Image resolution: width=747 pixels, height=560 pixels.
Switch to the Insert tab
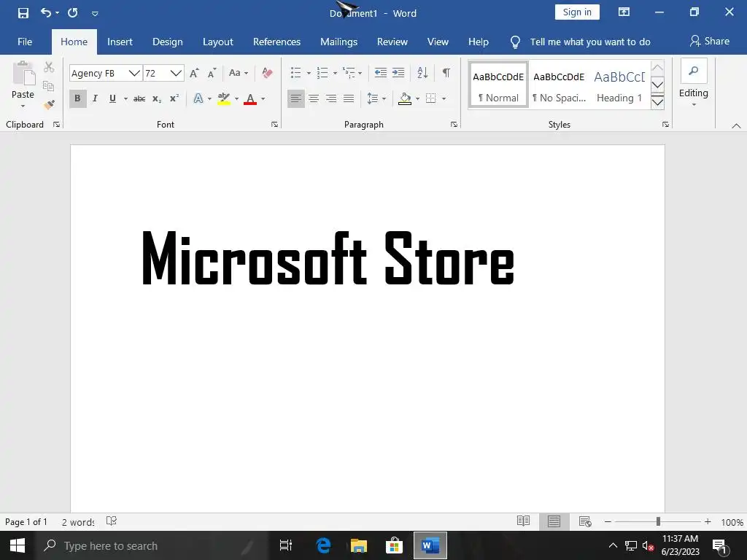120,42
